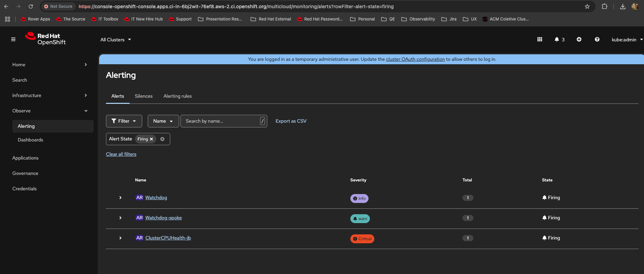Click the plus import icon

pyautogui.click(x=579, y=39)
